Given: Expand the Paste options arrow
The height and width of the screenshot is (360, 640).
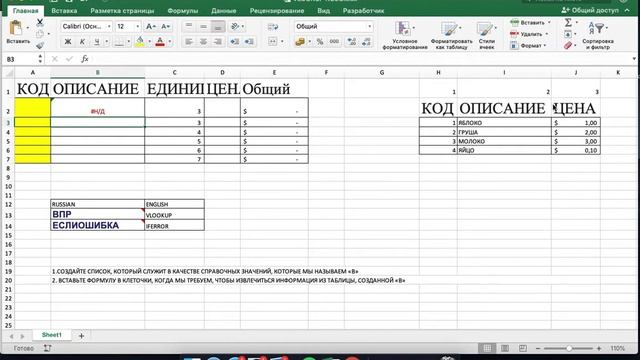Looking at the screenshot, I should (27, 28).
